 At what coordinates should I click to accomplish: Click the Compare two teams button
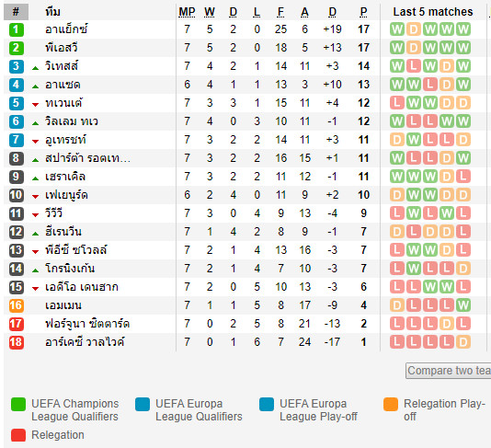point(448,371)
